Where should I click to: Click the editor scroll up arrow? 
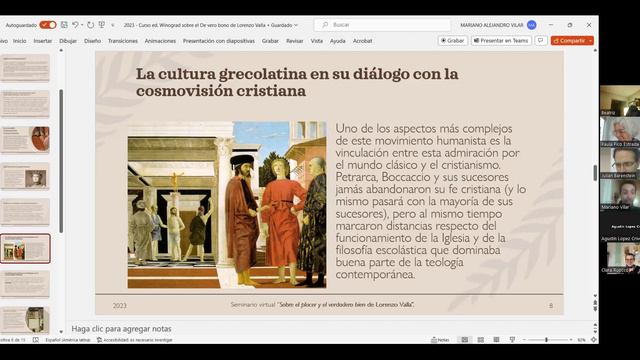point(595,51)
